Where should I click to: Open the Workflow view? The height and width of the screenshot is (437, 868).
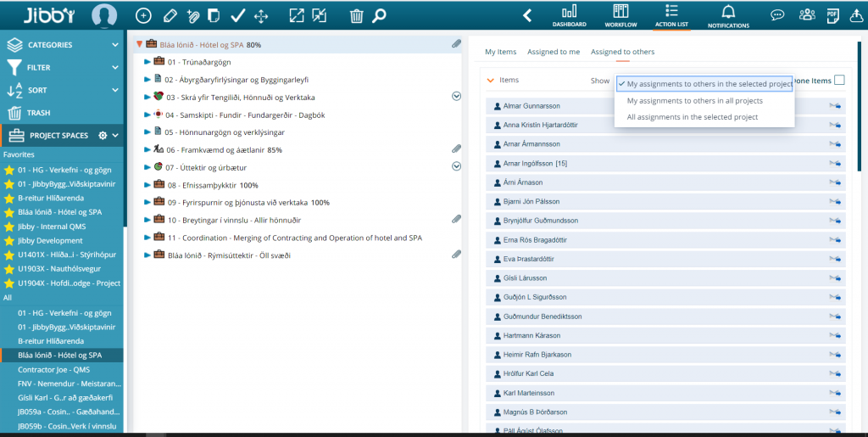(x=620, y=15)
